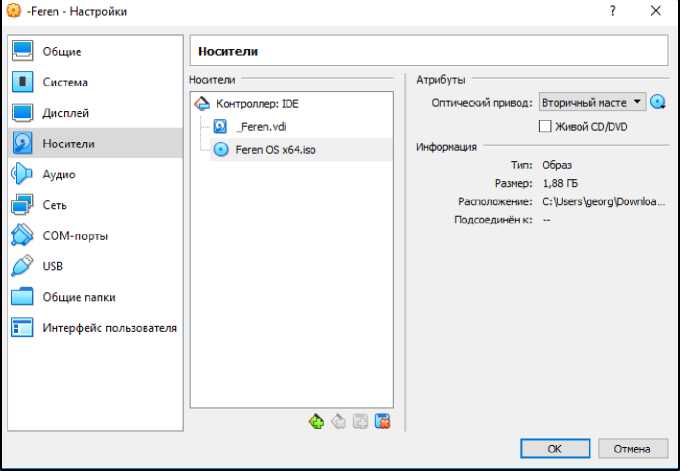Click the VirtualBox icon in the title bar
This screenshot has height=471, width=680.
coord(13,10)
